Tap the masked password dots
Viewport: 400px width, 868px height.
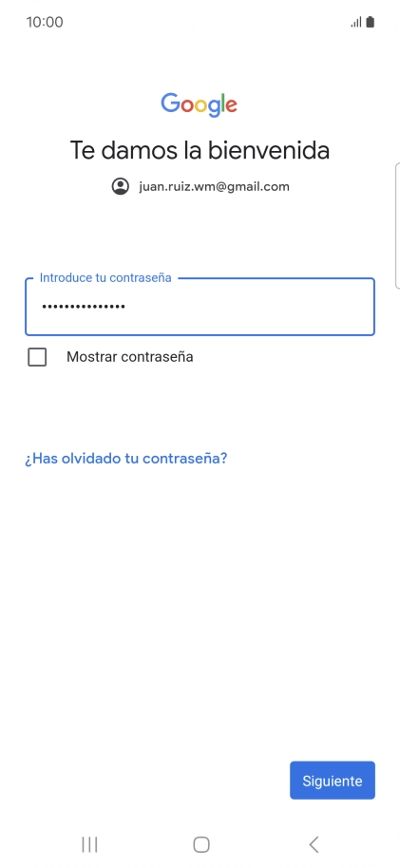84,306
